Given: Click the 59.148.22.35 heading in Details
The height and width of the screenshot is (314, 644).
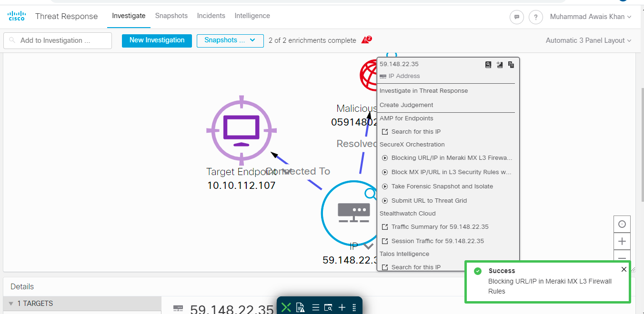Looking at the screenshot, I should (x=232, y=309).
